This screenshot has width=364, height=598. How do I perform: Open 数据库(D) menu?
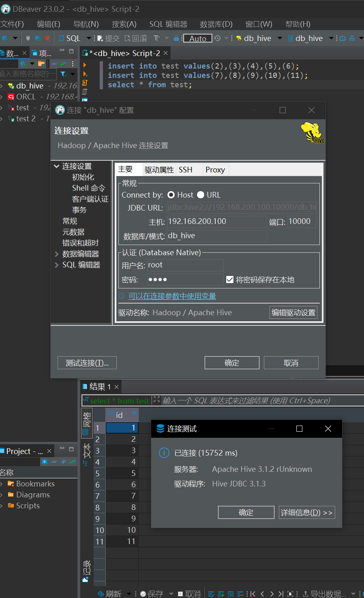pos(216,24)
